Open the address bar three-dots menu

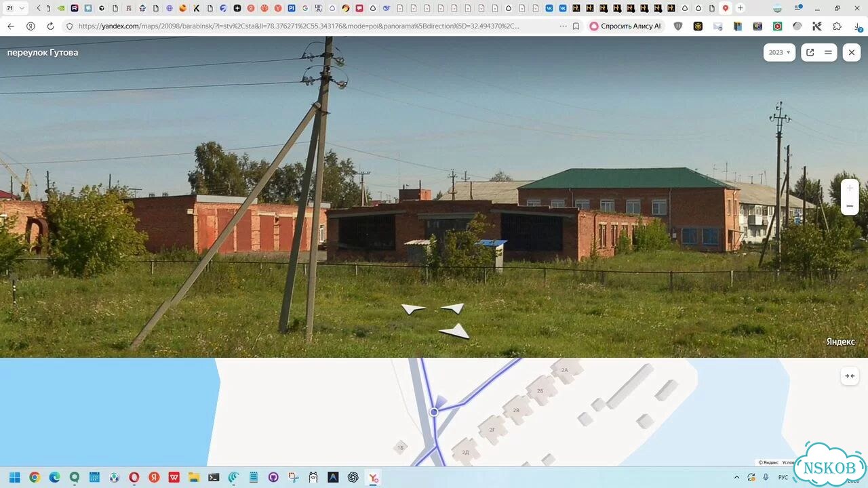click(563, 26)
